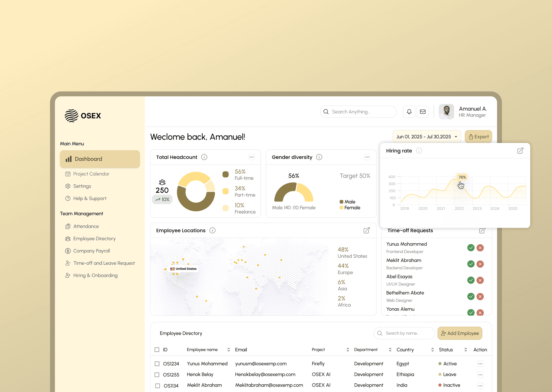Image resolution: width=552 pixels, height=392 pixels.
Task: Open Employee Locations expand icon
Action: pyautogui.click(x=366, y=230)
